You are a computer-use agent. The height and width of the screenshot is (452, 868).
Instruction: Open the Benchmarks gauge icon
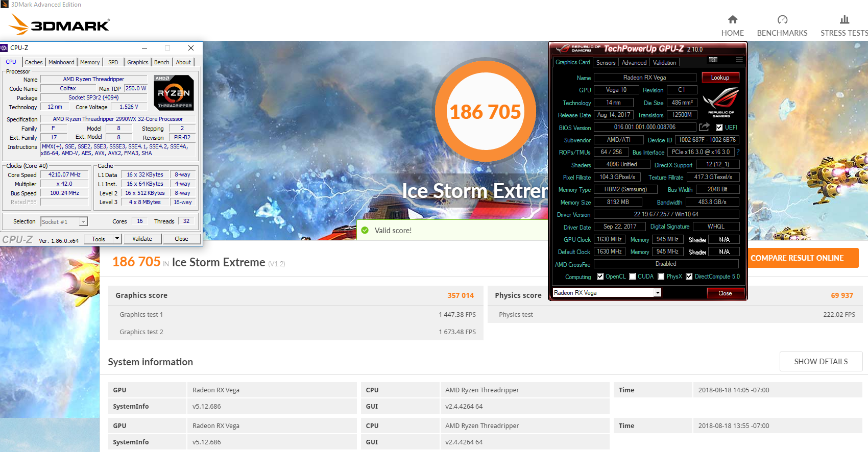782,19
